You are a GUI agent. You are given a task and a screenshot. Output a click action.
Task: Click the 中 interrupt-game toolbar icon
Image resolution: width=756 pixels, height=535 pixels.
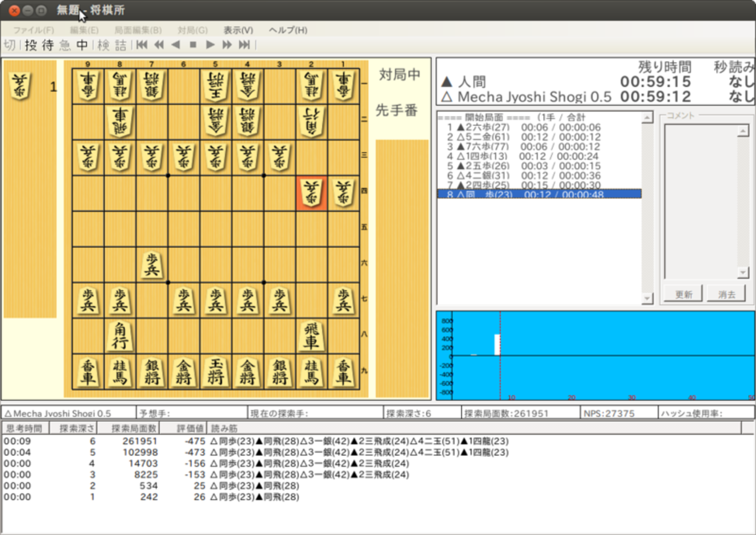(83, 45)
